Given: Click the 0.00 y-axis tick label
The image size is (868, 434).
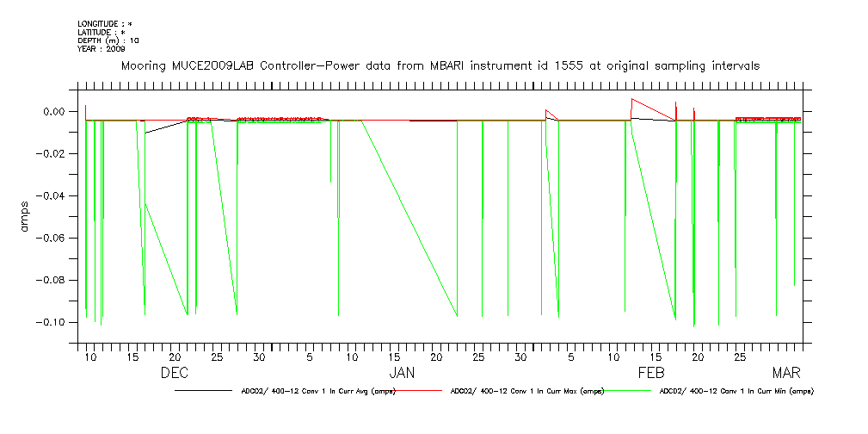Looking at the screenshot, I should [52, 112].
